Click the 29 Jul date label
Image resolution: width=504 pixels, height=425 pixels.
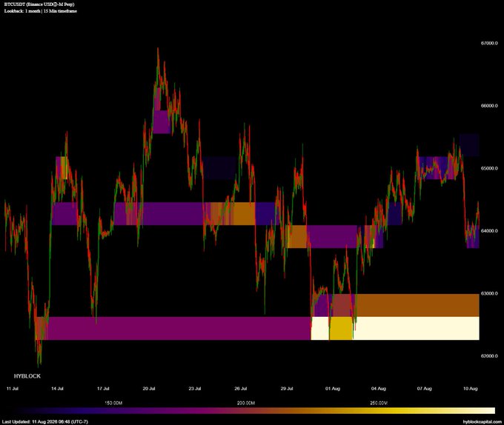287,389
